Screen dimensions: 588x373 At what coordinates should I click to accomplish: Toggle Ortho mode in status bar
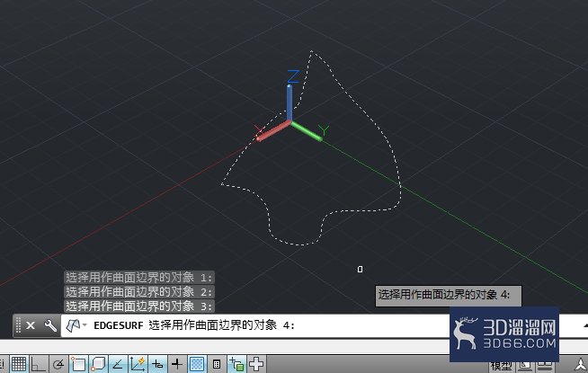click(39, 364)
